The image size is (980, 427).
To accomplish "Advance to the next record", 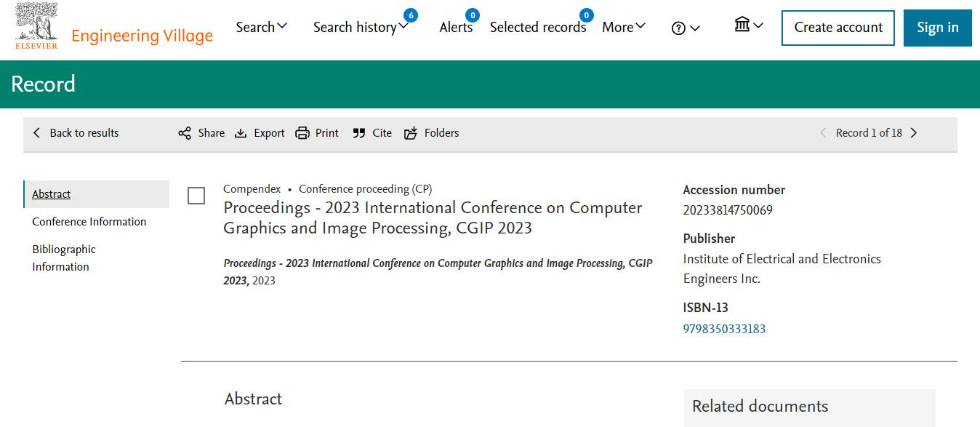I will [915, 132].
